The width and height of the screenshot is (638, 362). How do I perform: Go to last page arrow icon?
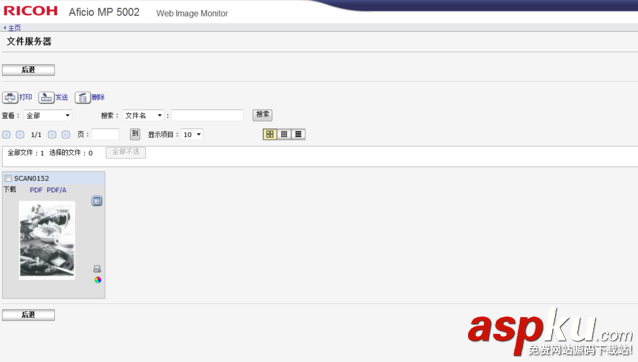coord(66,135)
